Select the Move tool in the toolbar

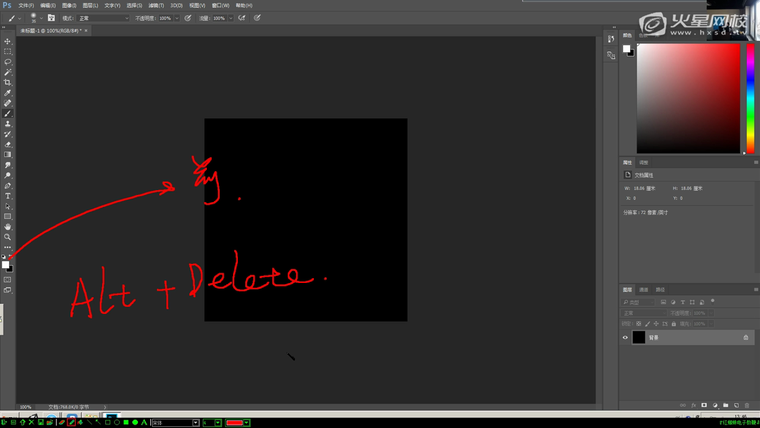8,41
